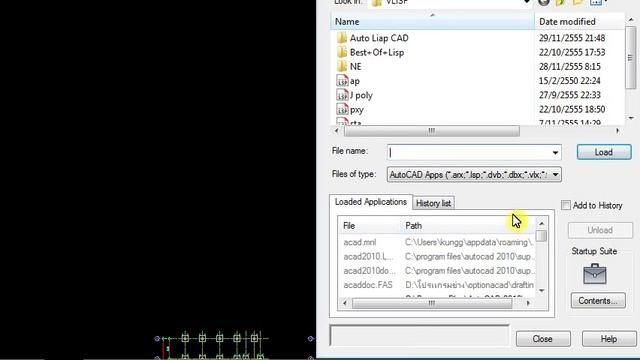640x360 pixels.
Task: Select the NE folder icon
Action: tap(342, 67)
